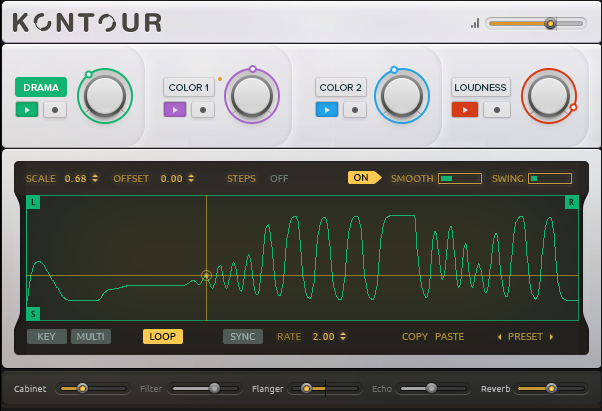This screenshot has height=411, width=602.
Task: Click the STEPS OFF setting
Action: (279, 179)
